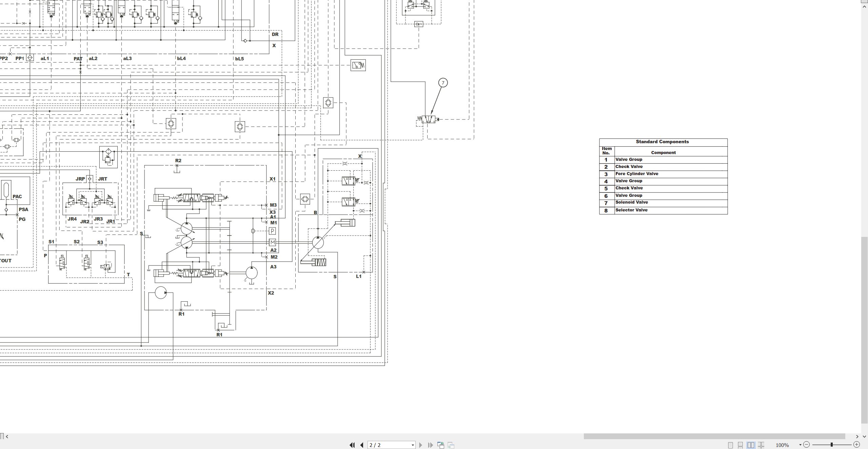
Task: Click 'Valve Group' in item 4 row
Action: click(629, 181)
